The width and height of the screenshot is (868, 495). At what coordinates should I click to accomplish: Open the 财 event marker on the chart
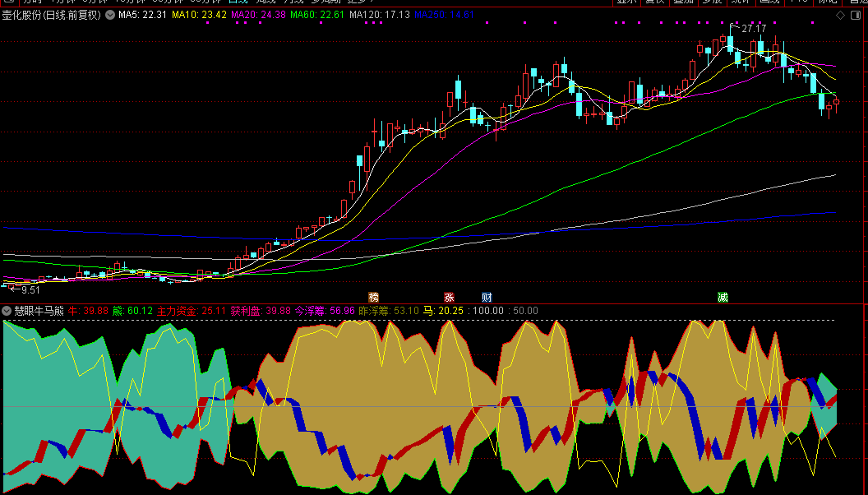pyautogui.click(x=487, y=298)
